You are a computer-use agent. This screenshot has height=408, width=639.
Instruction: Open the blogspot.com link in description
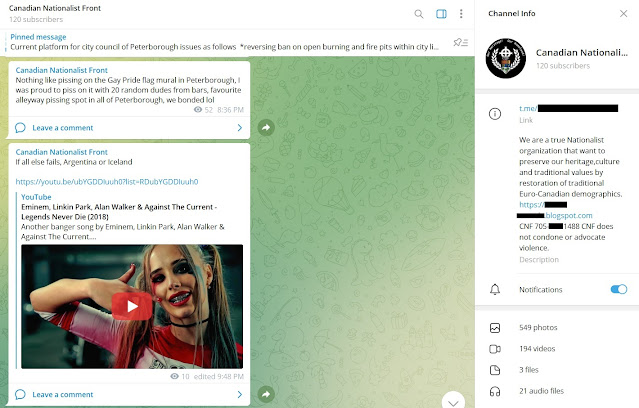click(568, 215)
